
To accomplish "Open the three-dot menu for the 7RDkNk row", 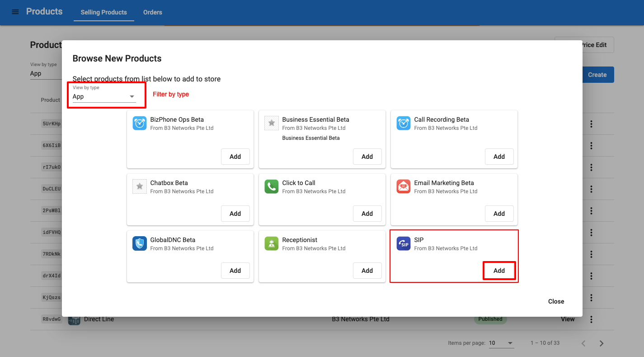I will [591, 254].
